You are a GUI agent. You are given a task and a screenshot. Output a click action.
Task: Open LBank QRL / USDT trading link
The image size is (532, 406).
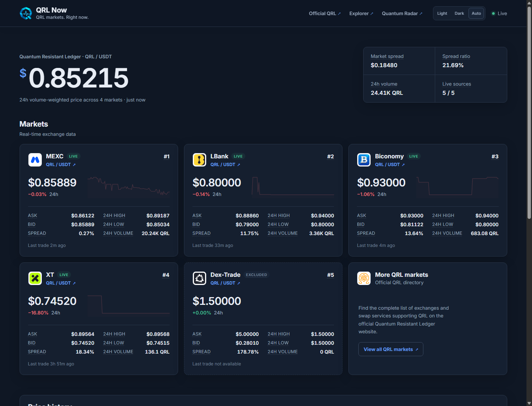point(225,165)
